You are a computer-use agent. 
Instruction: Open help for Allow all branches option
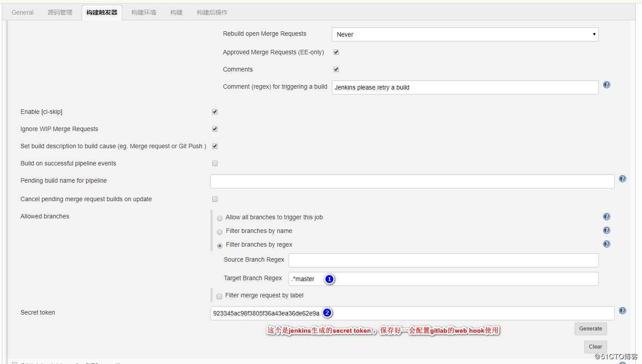(607, 217)
